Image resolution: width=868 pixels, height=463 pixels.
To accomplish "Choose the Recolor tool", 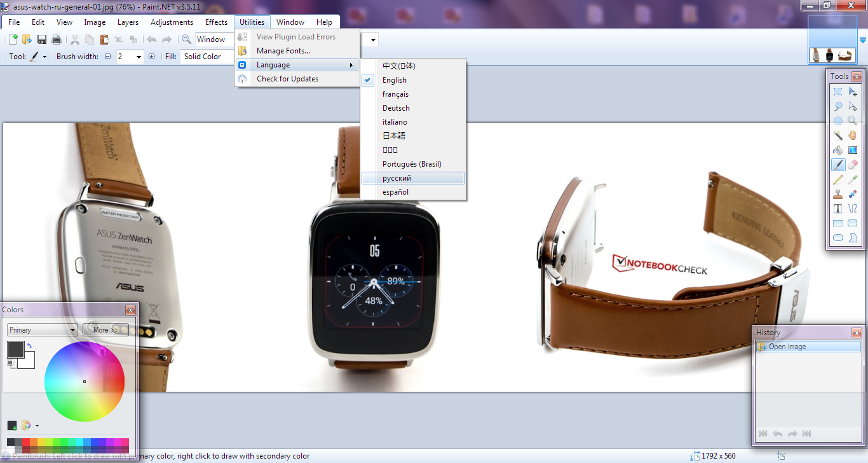I will pos(853,194).
